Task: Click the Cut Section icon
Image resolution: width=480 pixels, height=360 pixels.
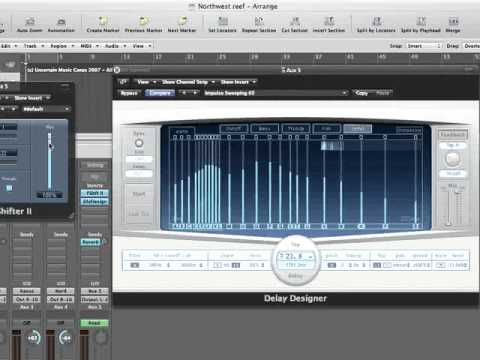Action: click(x=295, y=22)
